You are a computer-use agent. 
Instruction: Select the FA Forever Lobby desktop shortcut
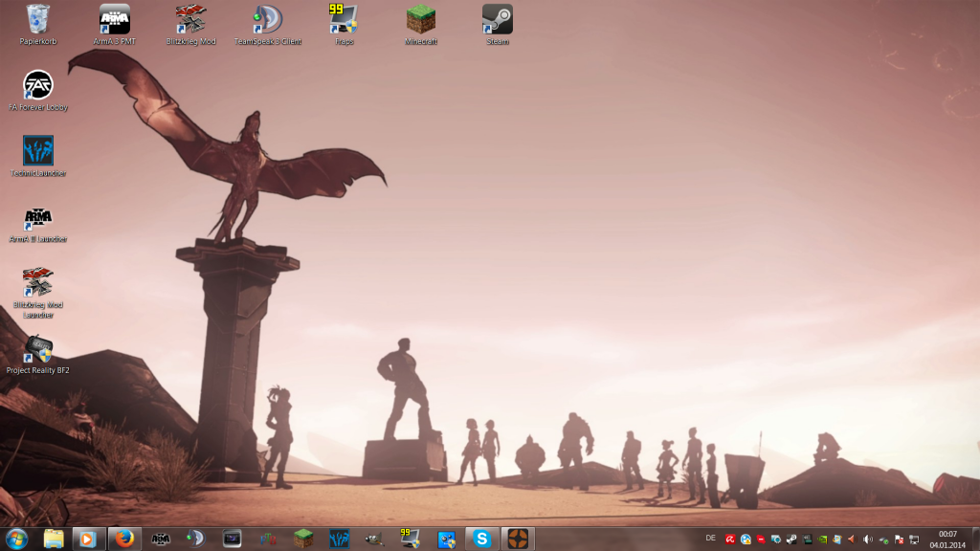pos(38,91)
